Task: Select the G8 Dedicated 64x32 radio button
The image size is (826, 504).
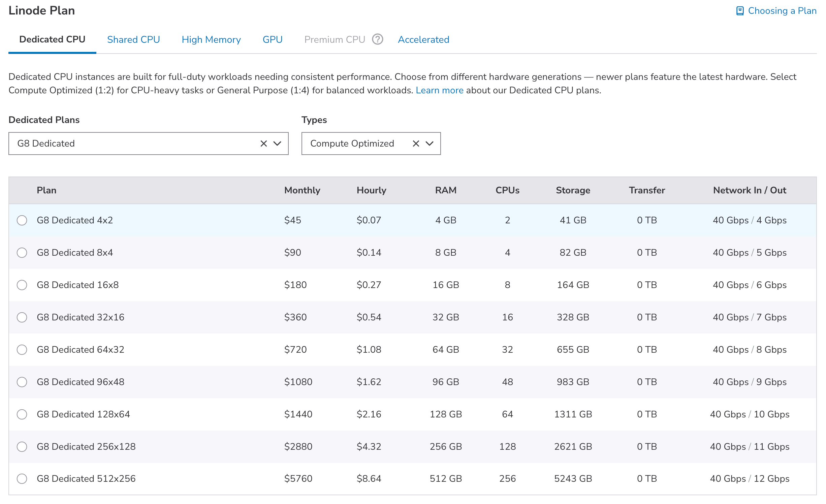Action: point(22,350)
